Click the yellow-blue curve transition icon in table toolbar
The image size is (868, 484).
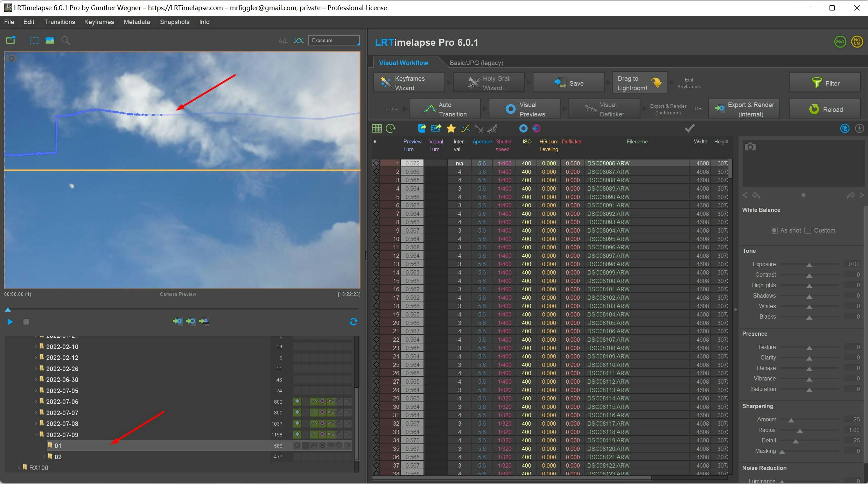click(x=465, y=128)
